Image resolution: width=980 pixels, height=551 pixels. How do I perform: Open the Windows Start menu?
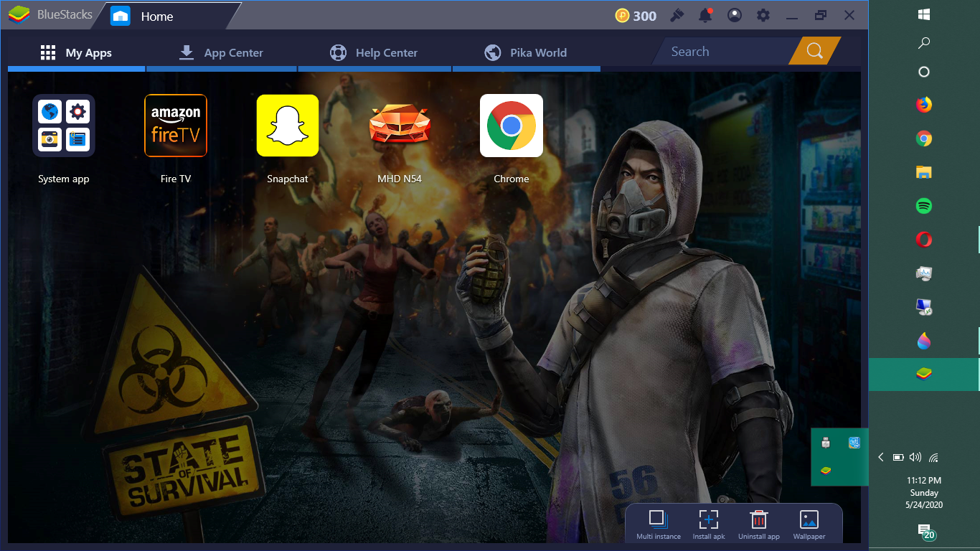(924, 14)
